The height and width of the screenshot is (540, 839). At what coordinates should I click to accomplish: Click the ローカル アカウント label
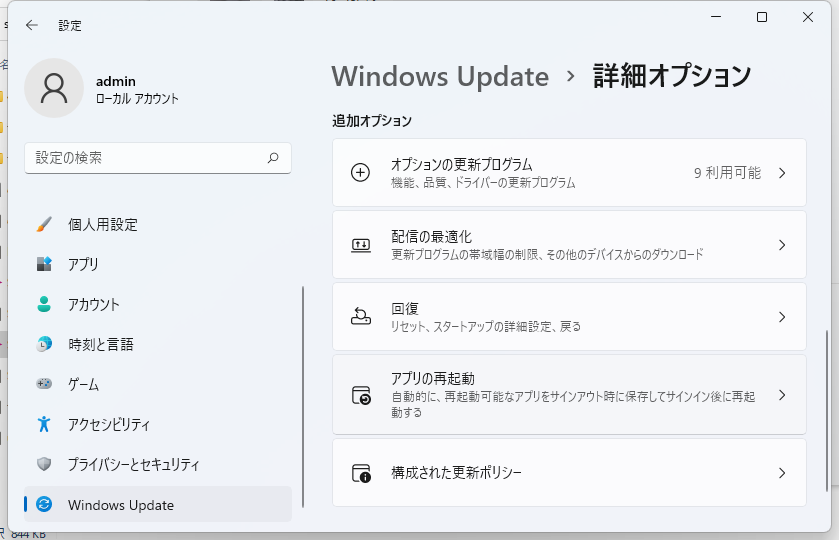coord(137,98)
